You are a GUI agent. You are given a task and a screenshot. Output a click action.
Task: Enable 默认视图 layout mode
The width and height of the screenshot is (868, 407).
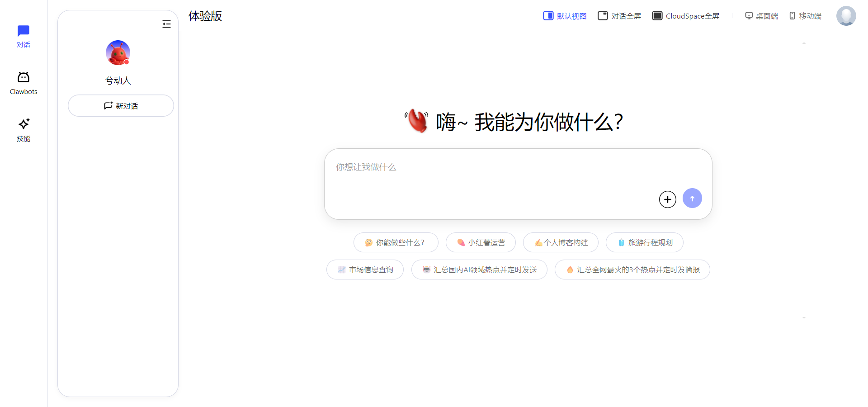pos(564,15)
